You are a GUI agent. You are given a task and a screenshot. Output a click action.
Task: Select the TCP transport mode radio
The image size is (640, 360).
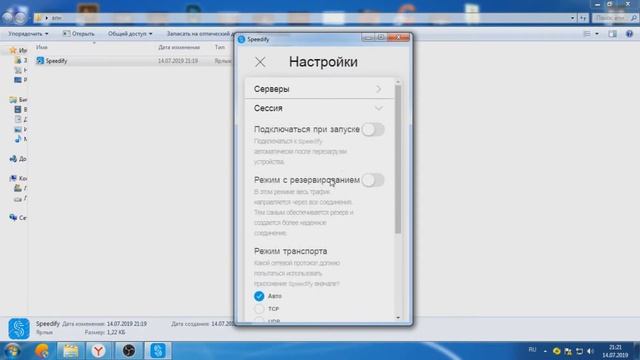tap(259, 309)
